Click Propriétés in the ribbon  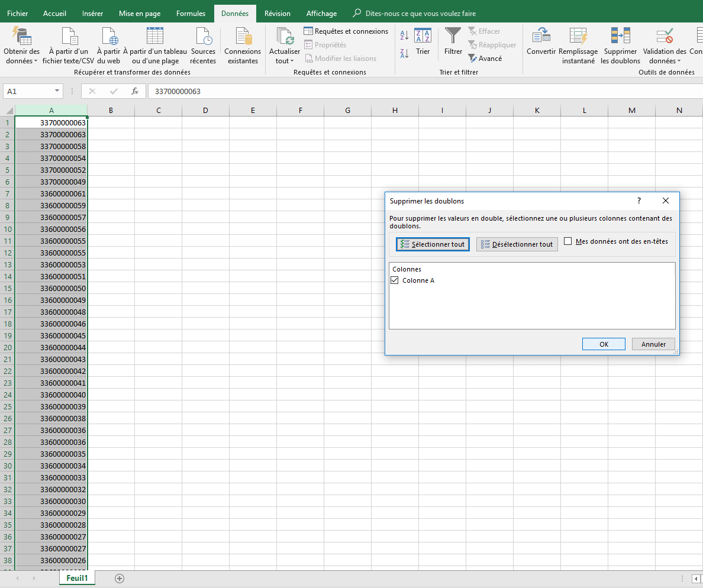point(325,44)
